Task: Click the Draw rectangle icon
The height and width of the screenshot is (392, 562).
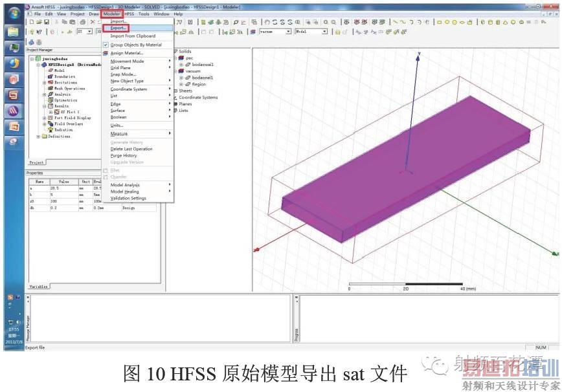Action: [439, 22]
